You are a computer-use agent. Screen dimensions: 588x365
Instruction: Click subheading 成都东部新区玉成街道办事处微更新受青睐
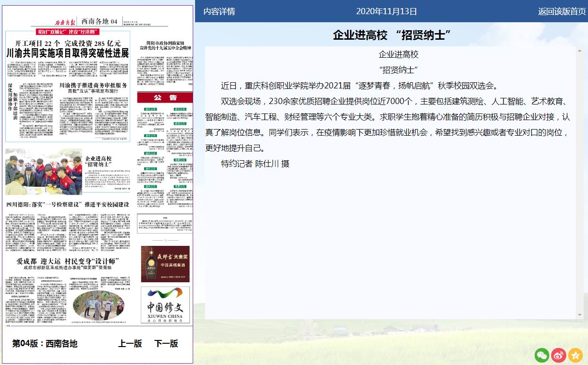pos(68,268)
